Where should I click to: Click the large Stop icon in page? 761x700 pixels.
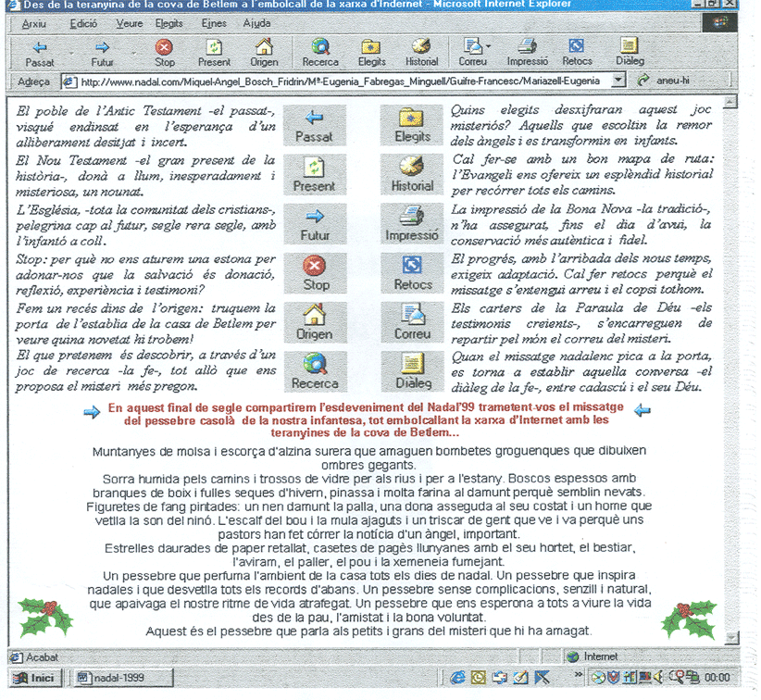pyautogui.click(x=315, y=273)
